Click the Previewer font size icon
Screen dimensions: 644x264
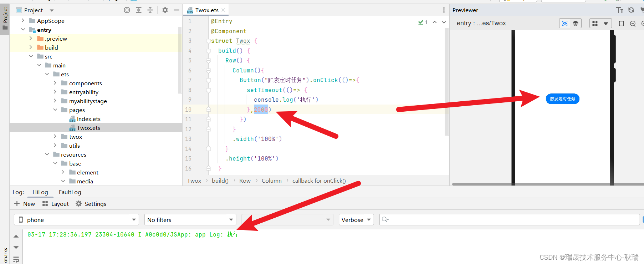[620, 10]
